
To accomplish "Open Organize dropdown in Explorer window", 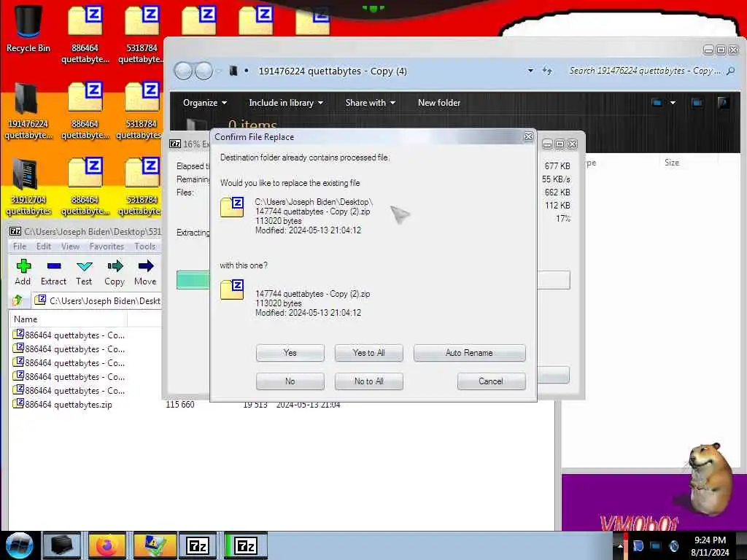I will click(205, 103).
